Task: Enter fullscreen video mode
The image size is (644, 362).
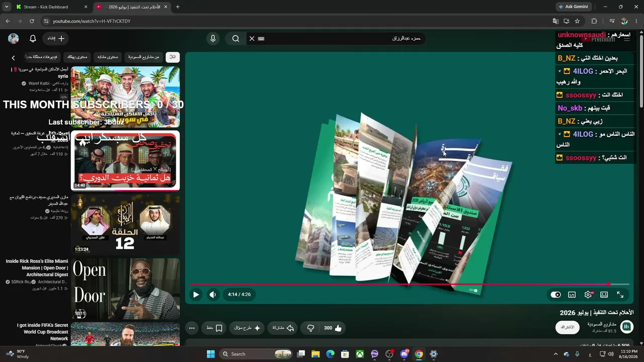Action: coord(620,295)
